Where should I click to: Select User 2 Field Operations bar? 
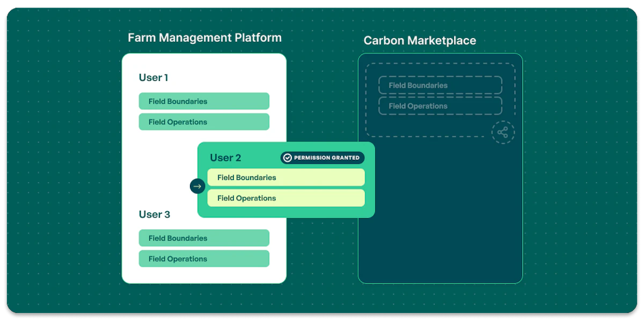286,198
